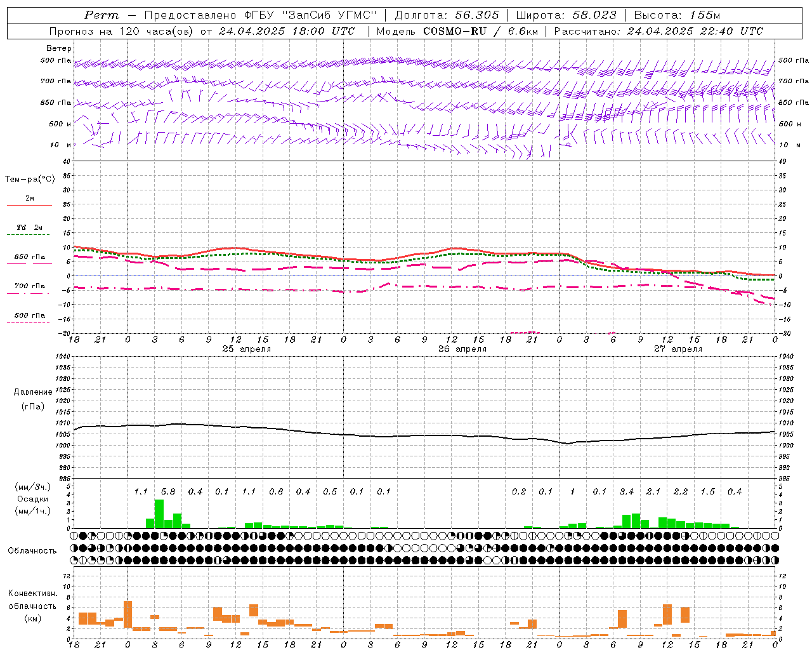This screenshot has height=650, width=812.
Task: Click the 3.4 precipitation value label
Action: click(627, 492)
